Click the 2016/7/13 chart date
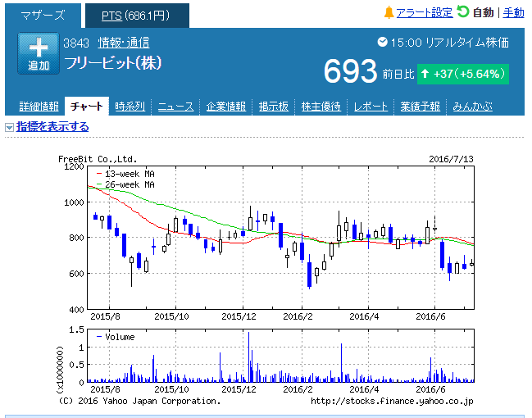This screenshot has height=418, width=532. point(451,159)
